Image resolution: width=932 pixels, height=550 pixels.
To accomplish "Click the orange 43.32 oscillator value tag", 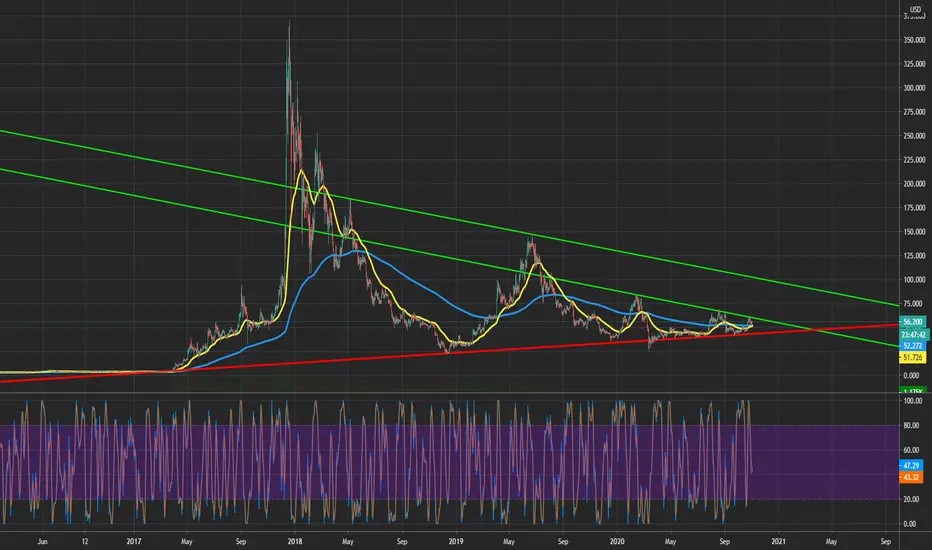I will tap(911, 477).
